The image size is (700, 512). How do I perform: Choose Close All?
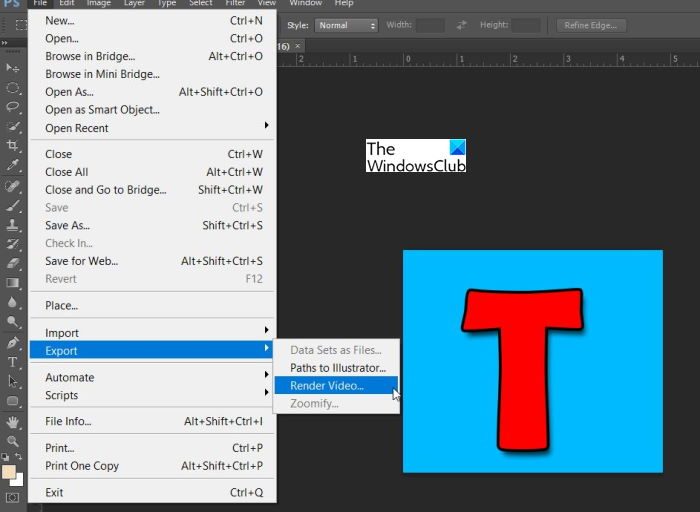click(x=152, y=172)
